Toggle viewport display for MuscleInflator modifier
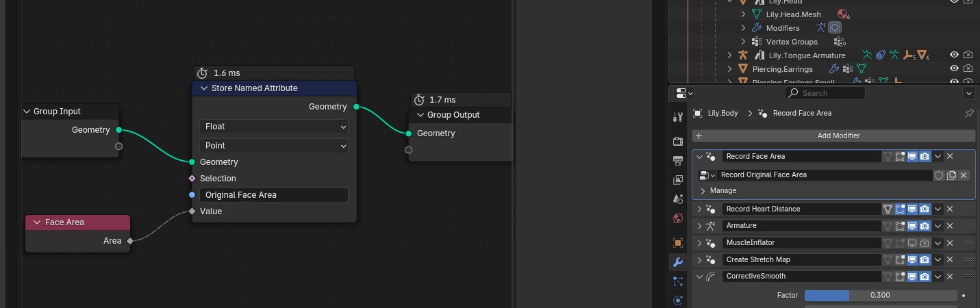This screenshot has height=308, width=980. point(912,243)
